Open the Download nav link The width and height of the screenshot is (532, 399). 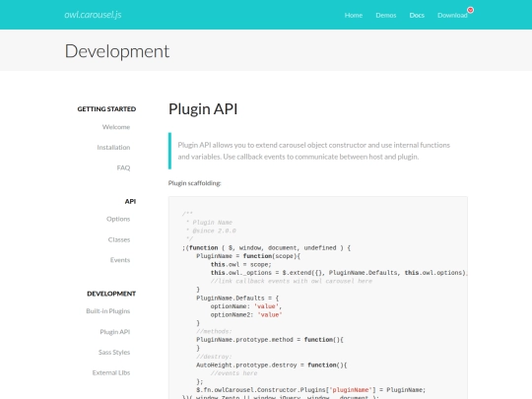pos(452,15)
